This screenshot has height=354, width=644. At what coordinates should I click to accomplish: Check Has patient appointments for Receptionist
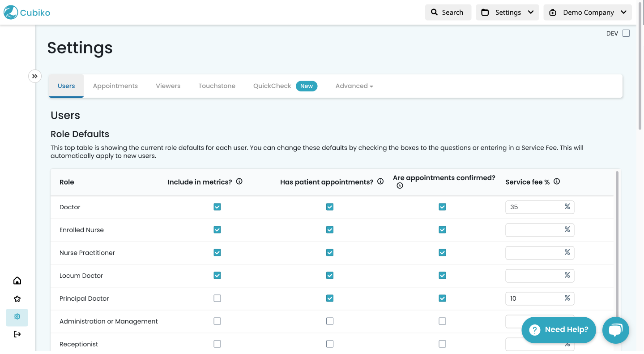pos(330,344)
